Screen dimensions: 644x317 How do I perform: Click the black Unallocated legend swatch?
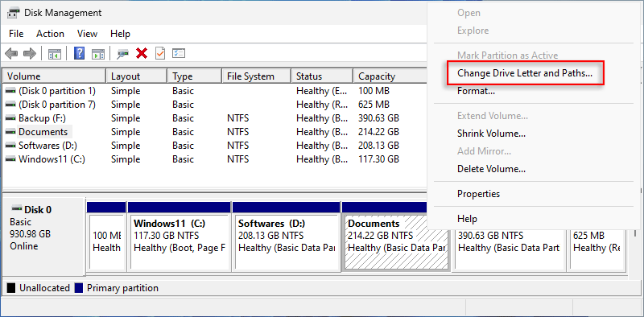[x=11, y=288]
